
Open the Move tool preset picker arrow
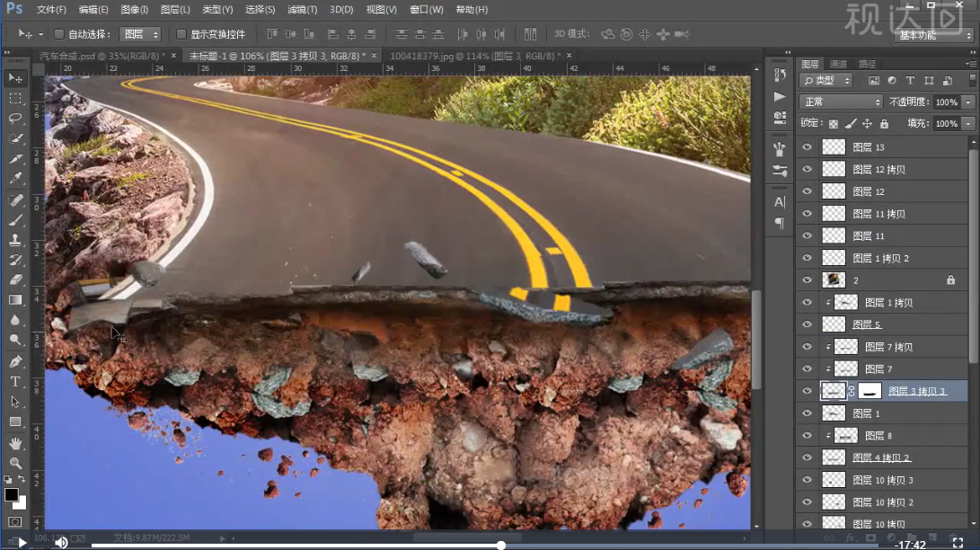(x=41, y=34)
